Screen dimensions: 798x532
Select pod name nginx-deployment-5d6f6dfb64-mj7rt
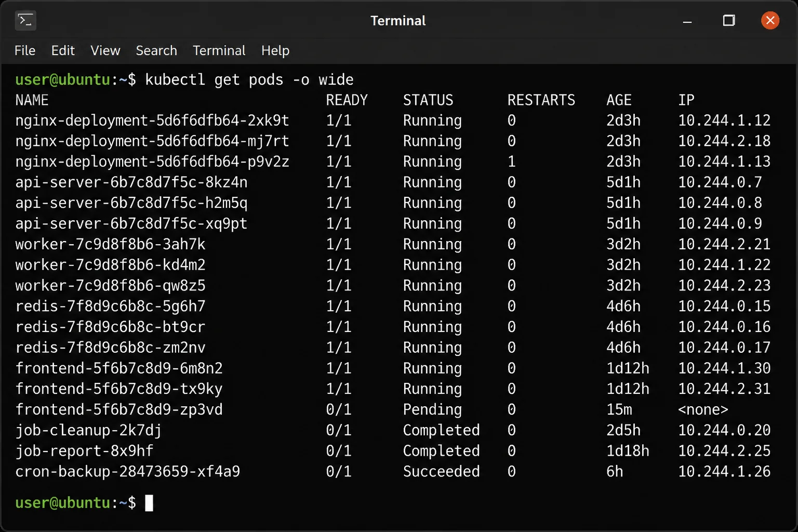click(152, 141)
